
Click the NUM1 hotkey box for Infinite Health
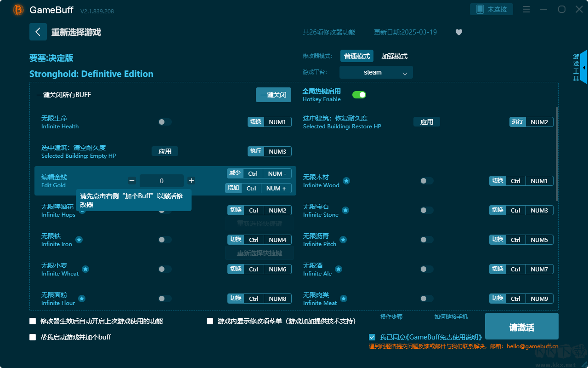pyautogui.click(x=277, y=122)
